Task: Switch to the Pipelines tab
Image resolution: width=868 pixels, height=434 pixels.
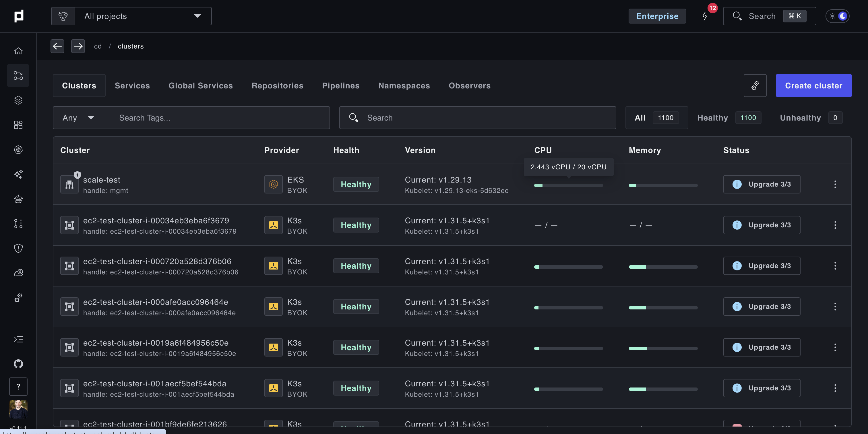Action: (x=341, y=86)
